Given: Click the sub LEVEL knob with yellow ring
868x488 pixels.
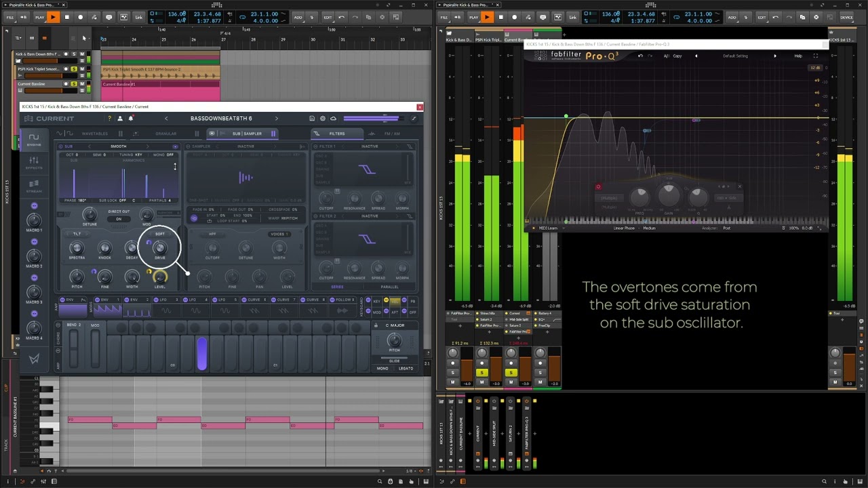Looking at the screenshot, I should tap(160, 276).
